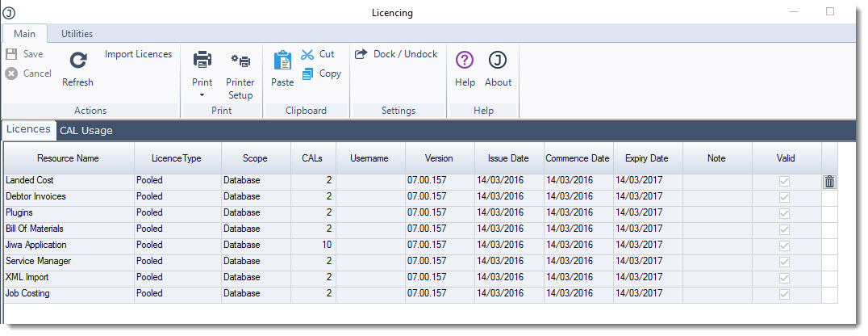Click Pooled licence type in Plugins row

tap(177, 213)
